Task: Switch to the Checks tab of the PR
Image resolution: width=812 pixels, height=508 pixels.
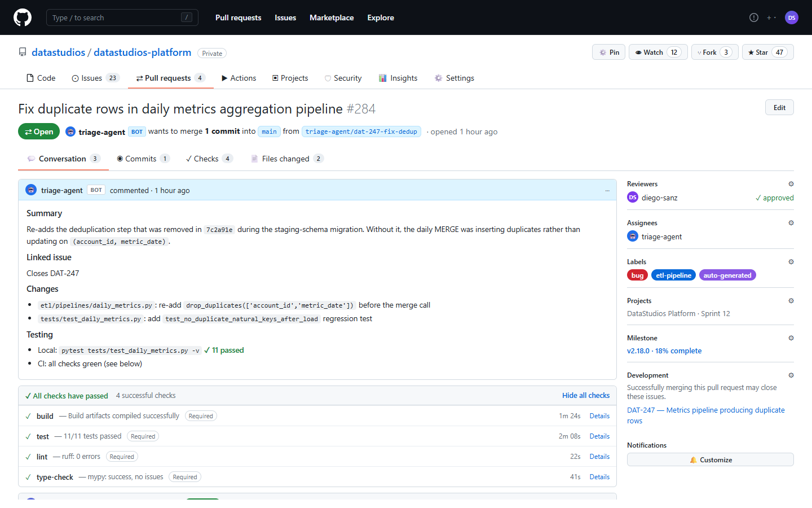Action: (209, 159)
